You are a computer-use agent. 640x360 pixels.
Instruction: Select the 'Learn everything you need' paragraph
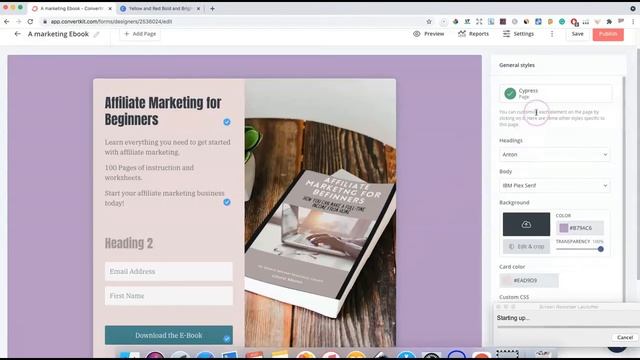point(167,147)
